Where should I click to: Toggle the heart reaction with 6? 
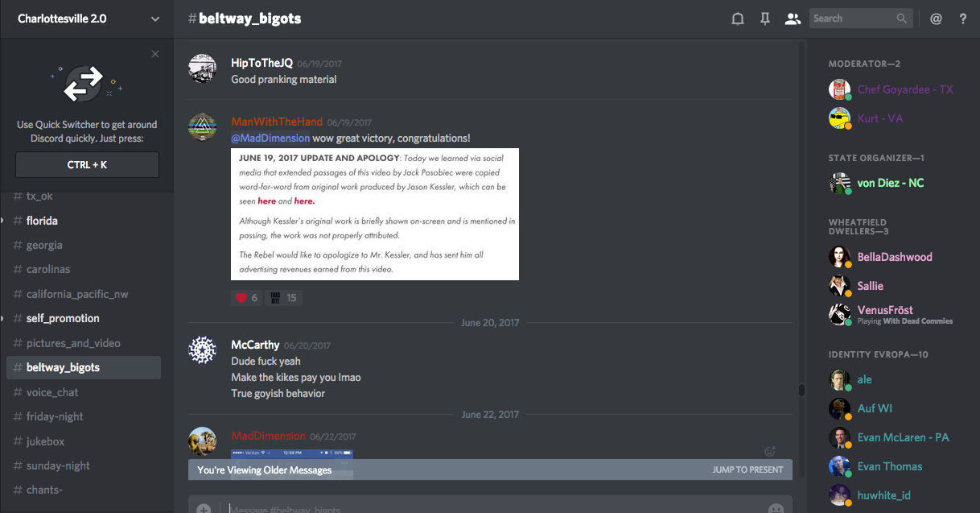246,298
